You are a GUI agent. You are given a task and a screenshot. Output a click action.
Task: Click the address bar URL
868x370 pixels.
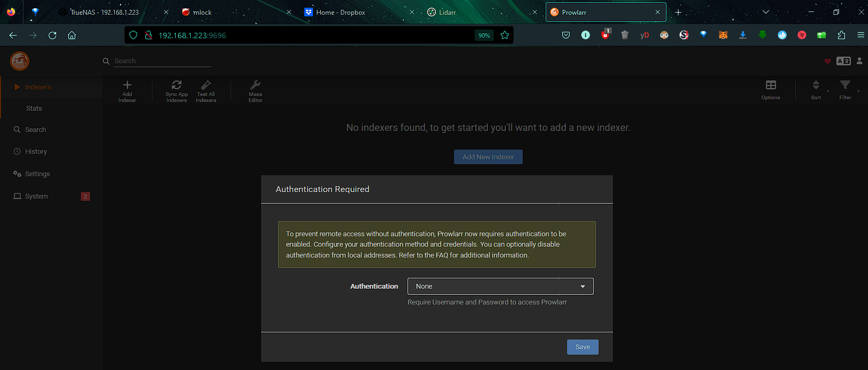point(192,35)
